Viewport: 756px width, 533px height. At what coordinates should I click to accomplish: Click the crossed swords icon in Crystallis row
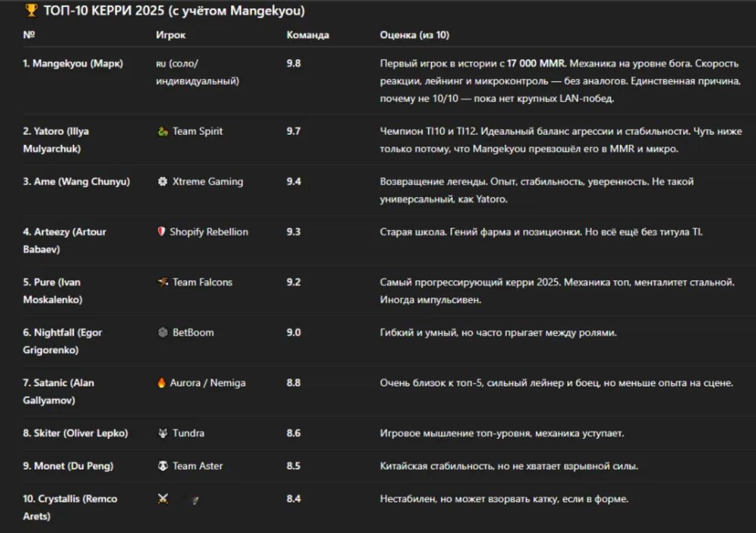162,499
